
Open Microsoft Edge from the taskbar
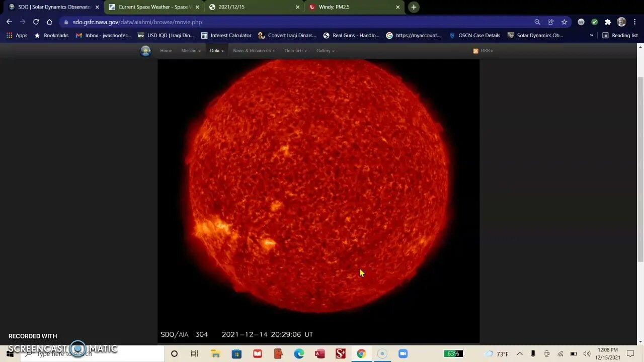tap(299, 354)
